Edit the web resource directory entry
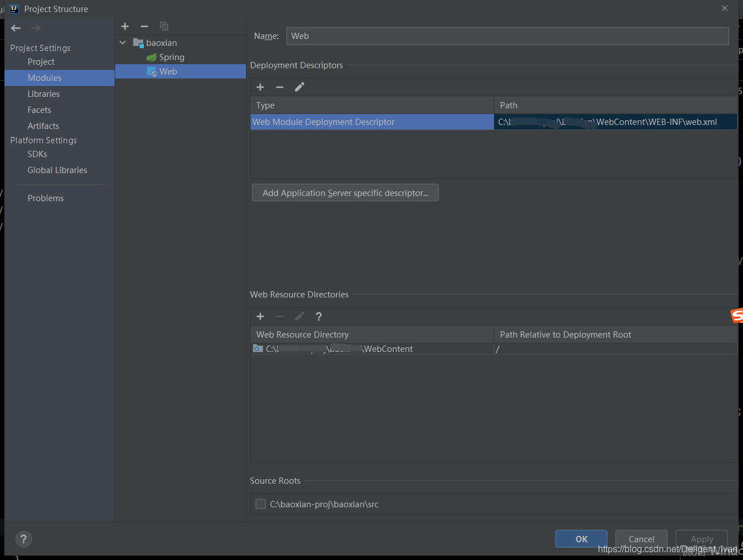 [x=299, y=316]
